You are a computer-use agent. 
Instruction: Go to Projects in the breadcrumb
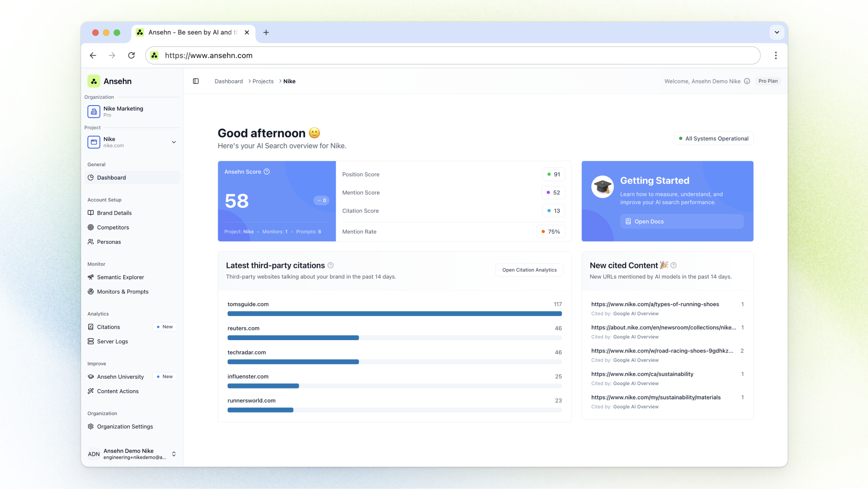[x=263, y=81]
